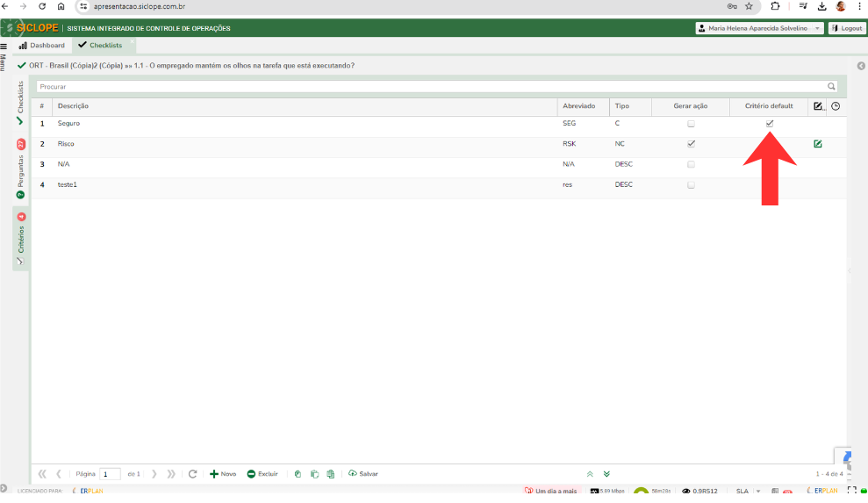Click the refresh icon in the bottom toolbar
Image resolution: width=868 pixels, height=503 pixels.
click(193, 474)
